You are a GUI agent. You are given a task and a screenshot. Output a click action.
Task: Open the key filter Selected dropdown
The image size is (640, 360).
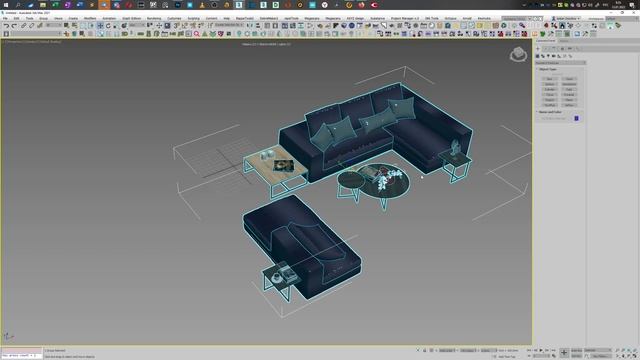598,350
